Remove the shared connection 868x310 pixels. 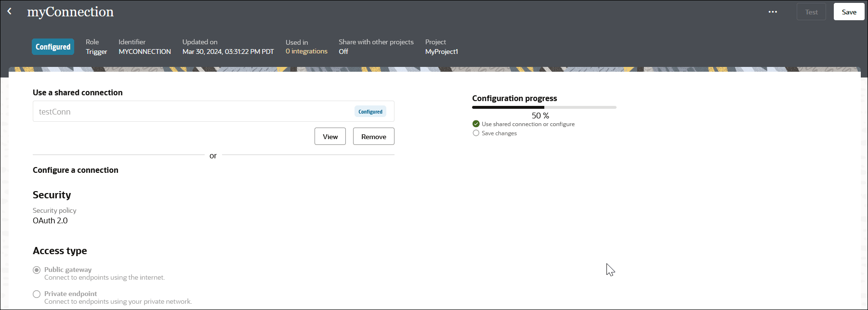pyautogui.click(x=373, y=136)
